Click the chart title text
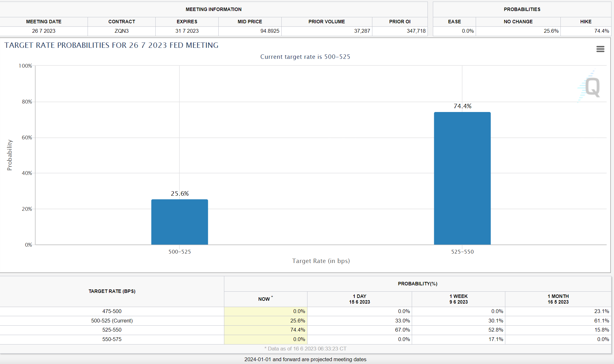Viewport: 614px width, 364px height. (111, 45)
